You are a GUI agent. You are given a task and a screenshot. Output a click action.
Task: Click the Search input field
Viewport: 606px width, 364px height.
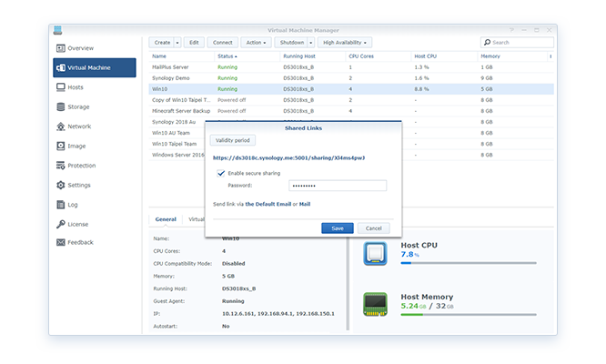click(517, 43)
